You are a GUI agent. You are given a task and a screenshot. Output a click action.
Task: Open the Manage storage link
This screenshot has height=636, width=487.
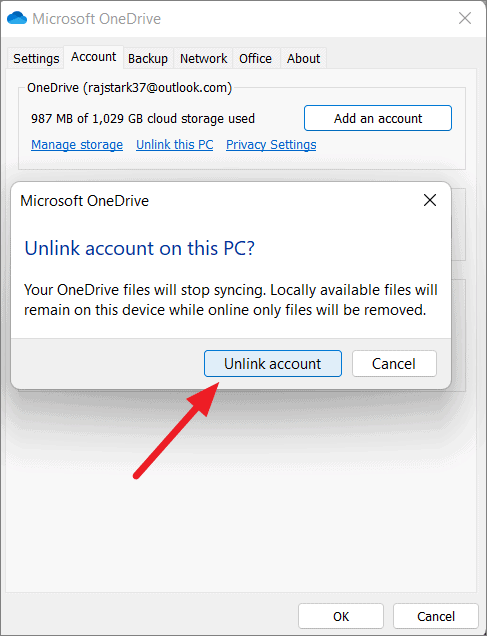pos(77,144)
